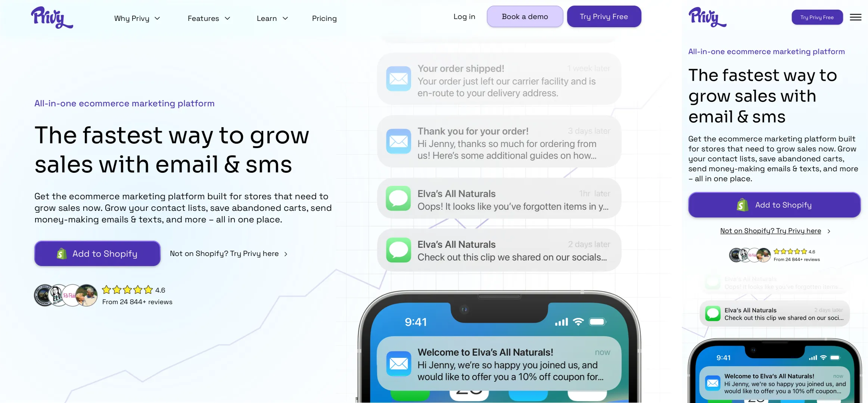Click the Book a demo button
Screen dimensions: 868x403
click(525, 16)
